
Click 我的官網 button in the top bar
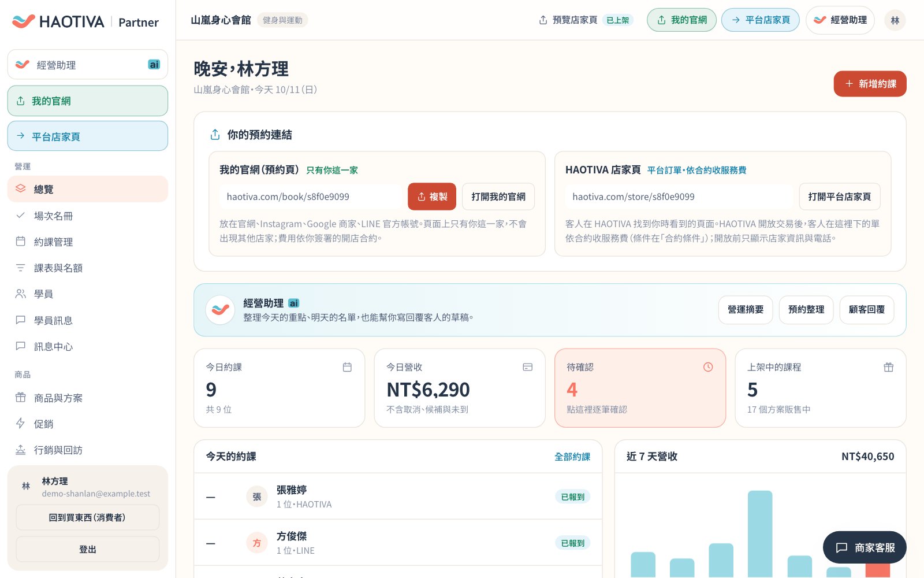click(681, 20)
